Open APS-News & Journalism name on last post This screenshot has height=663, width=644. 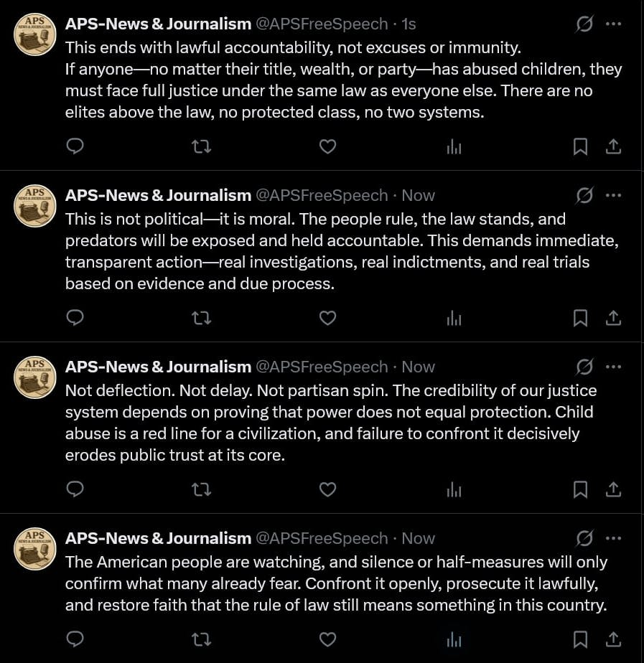[x=158, y=538]
